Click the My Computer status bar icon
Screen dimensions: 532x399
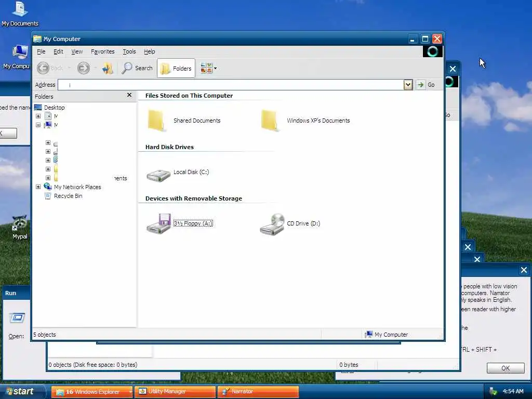pos(368,335)
